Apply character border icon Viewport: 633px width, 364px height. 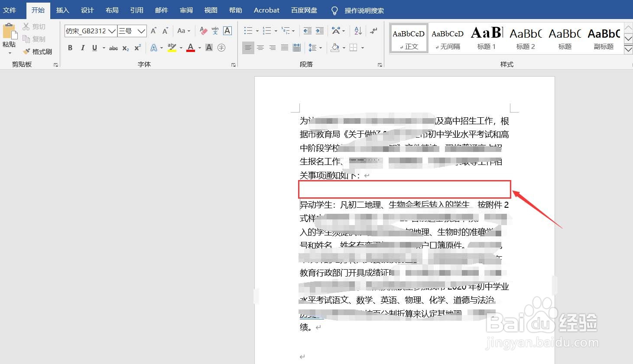pos(227,31)
